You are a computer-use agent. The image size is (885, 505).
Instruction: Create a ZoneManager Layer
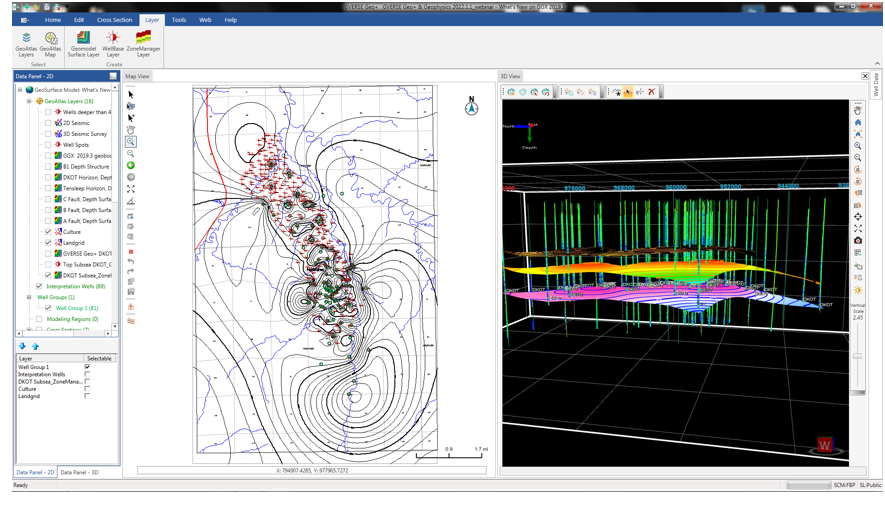(143, 44)
